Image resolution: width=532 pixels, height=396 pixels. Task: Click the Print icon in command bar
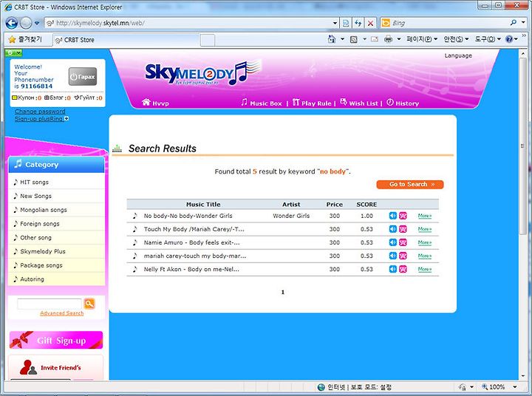(388, 39)
